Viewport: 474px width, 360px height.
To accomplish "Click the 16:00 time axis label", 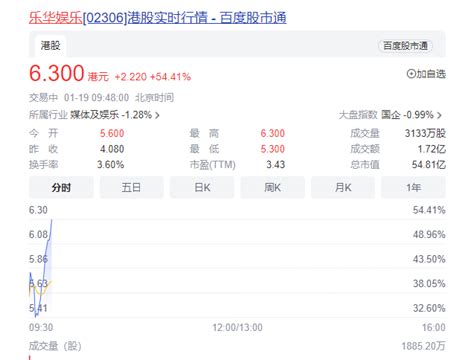I will click(434, 327).
